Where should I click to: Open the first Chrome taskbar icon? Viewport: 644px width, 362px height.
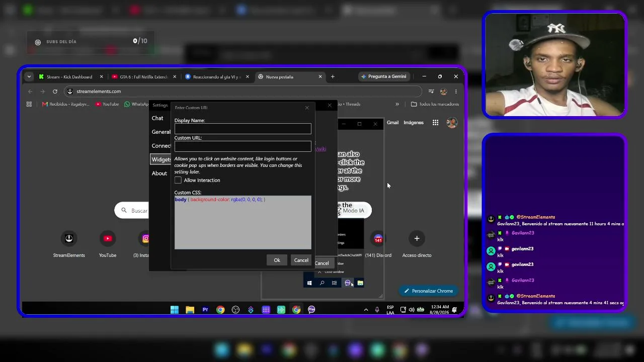pos(220,310)
